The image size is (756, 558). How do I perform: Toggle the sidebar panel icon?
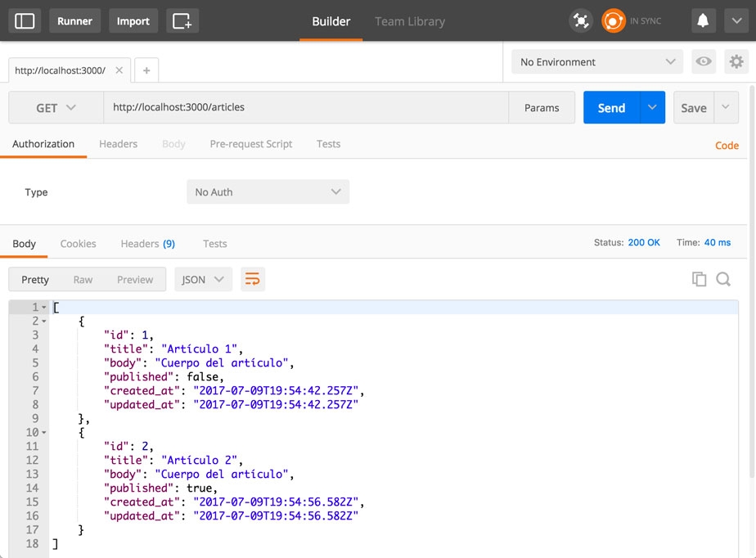(25, 20)
